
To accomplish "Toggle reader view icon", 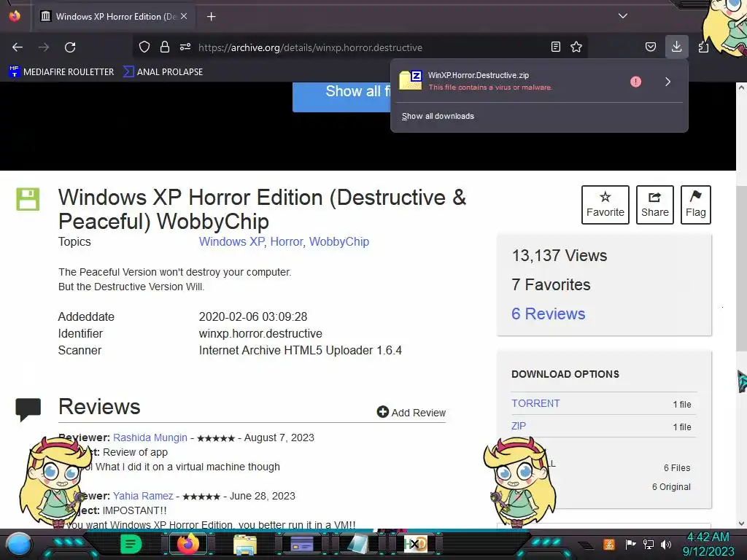I will click(x=555, y=47).
